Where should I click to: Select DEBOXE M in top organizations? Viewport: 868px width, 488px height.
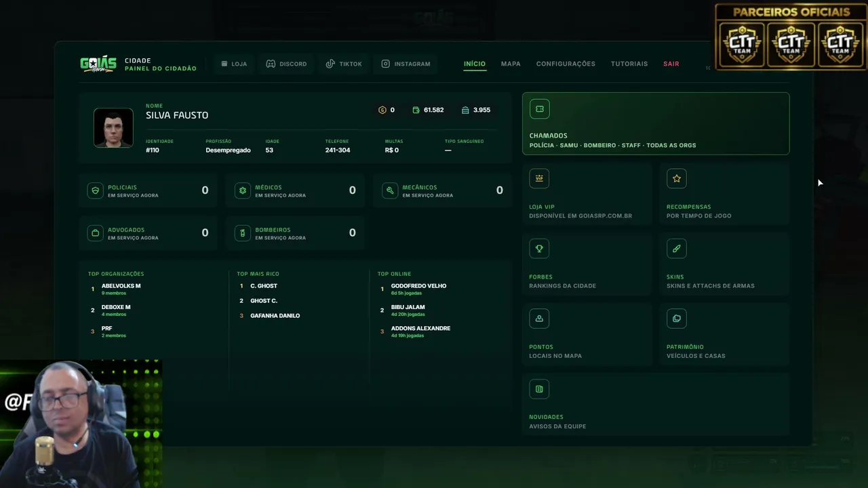coord(116,307)
